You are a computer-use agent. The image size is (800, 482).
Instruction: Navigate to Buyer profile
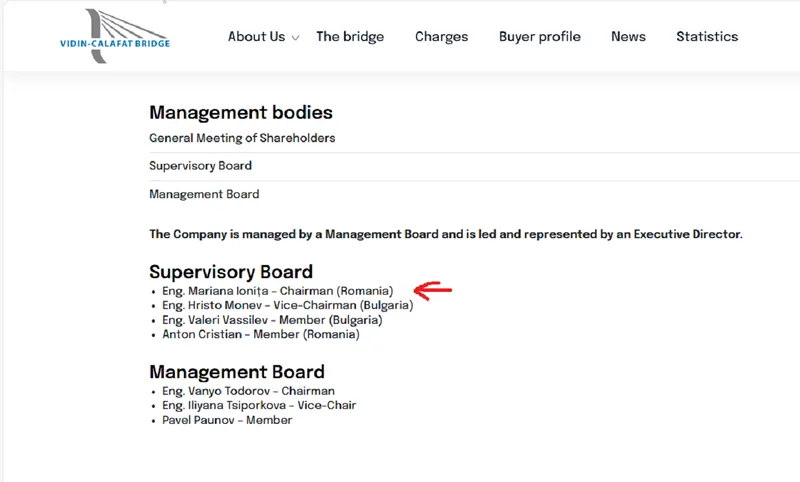pos(539,37)
